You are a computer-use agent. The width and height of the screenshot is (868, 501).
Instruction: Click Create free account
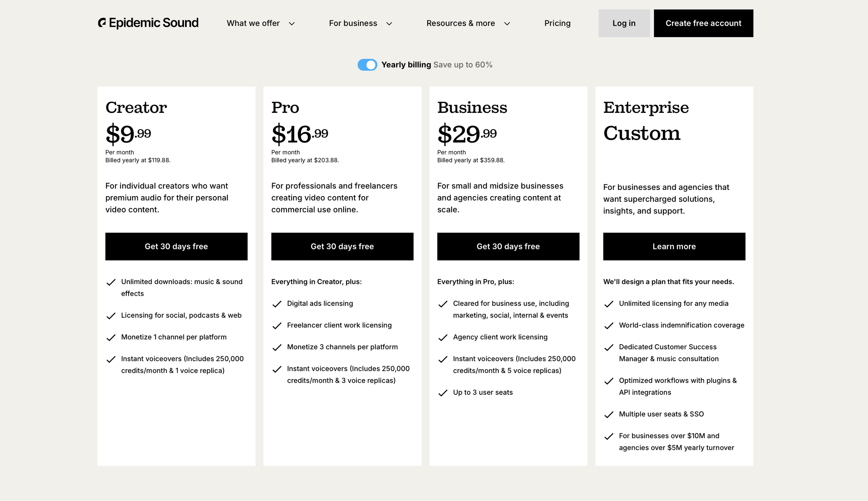point(703,23)
